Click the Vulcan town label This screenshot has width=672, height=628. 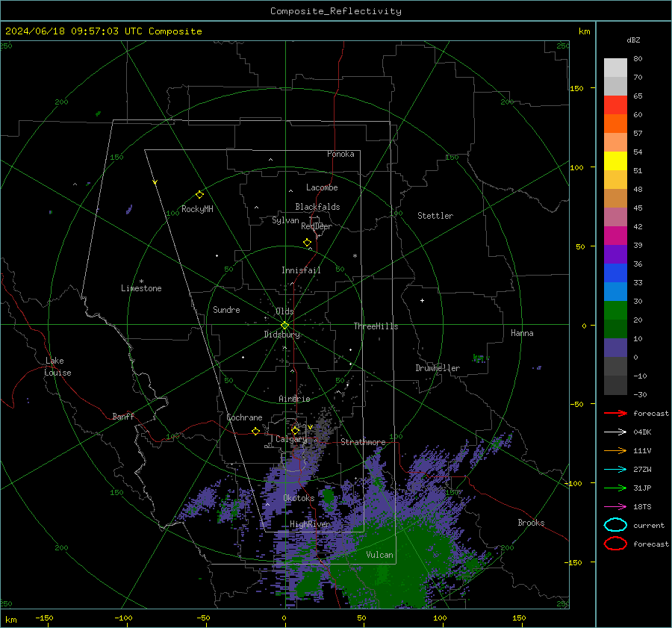tap(379, 555)
